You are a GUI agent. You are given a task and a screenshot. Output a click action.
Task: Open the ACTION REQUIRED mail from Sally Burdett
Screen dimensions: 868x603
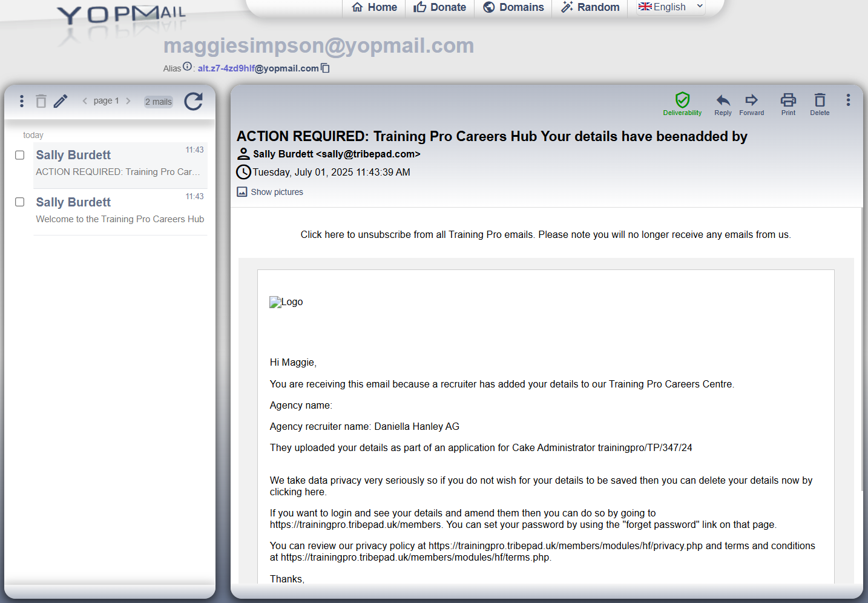coord(120,164)
